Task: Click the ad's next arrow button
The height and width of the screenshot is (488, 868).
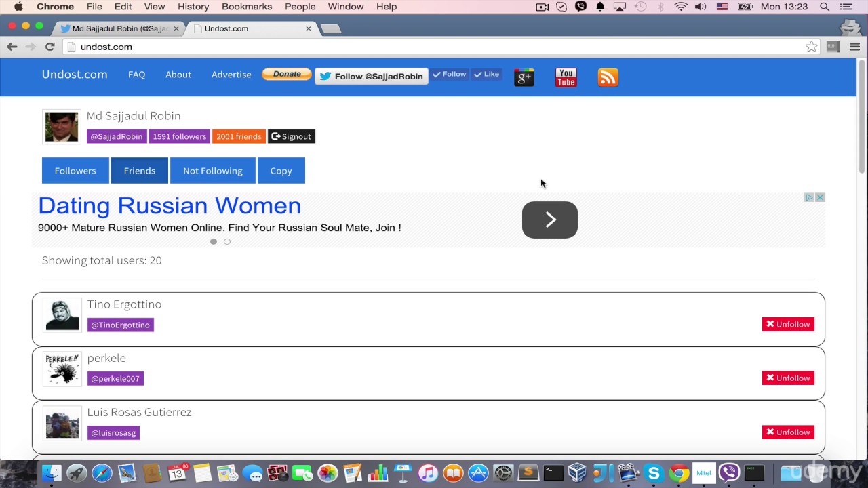Action: 550,220
